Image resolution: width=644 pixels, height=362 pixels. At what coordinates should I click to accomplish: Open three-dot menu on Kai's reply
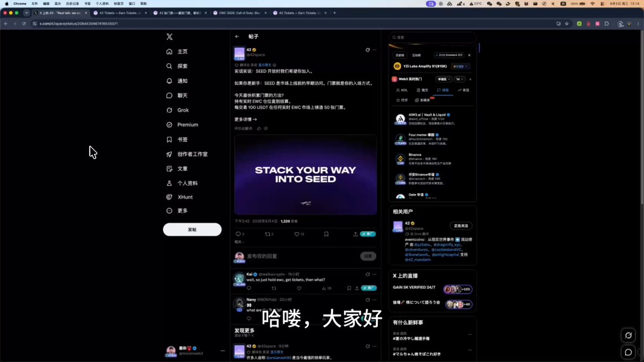[374, 274]
